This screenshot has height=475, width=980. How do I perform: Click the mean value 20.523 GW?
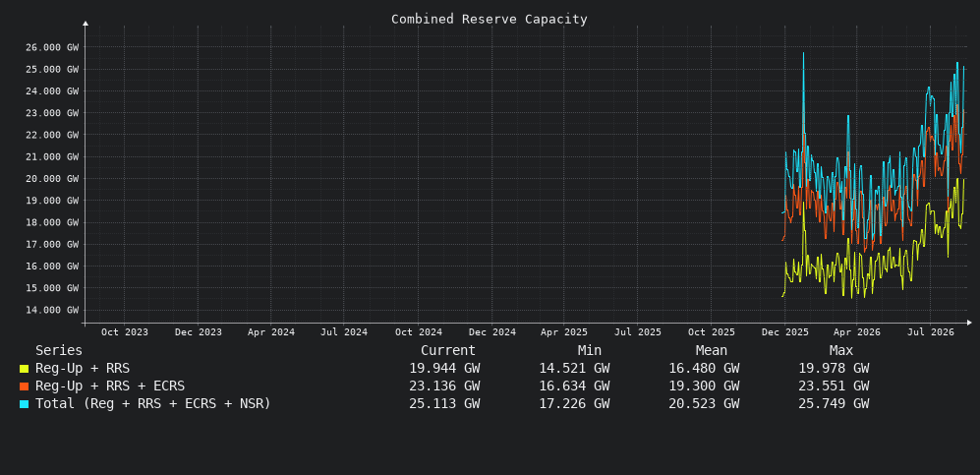(704, 404)
